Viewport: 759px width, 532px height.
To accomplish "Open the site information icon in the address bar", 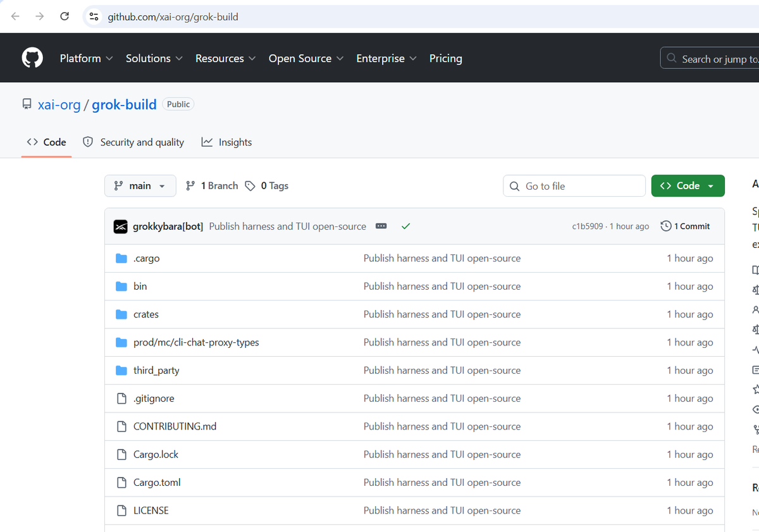I will pyautogui.click(x=94, y=16).
